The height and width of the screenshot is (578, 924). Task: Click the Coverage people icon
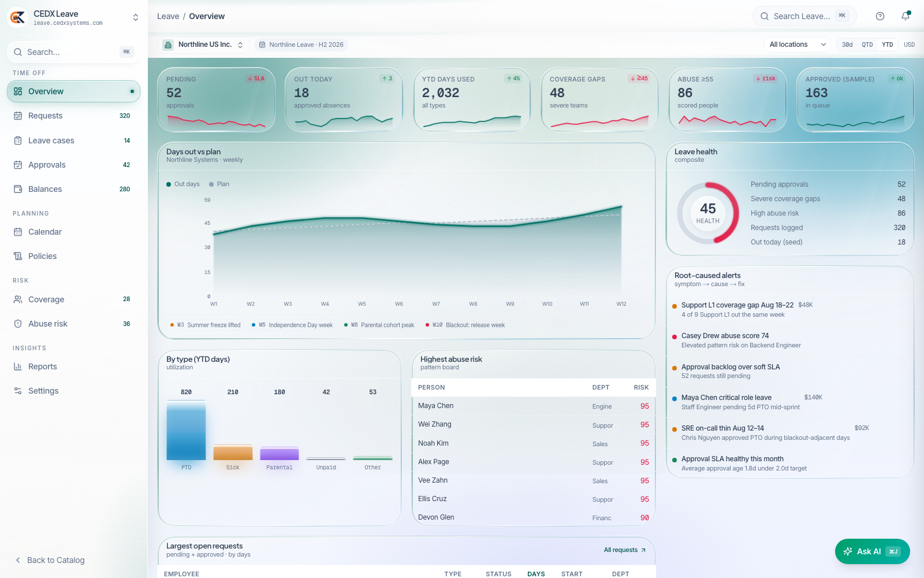pos(18,299)
